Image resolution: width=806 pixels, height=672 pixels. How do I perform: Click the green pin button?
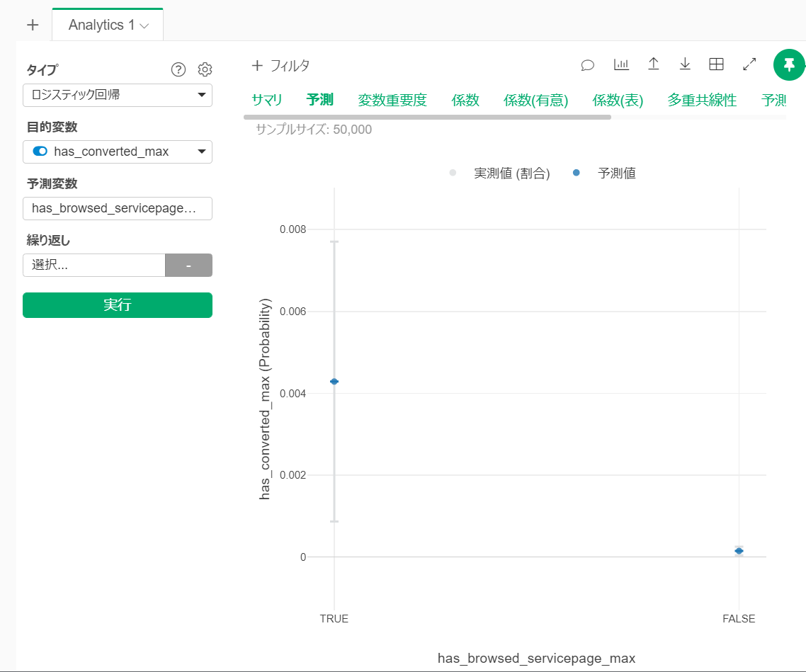coord(789,64)
